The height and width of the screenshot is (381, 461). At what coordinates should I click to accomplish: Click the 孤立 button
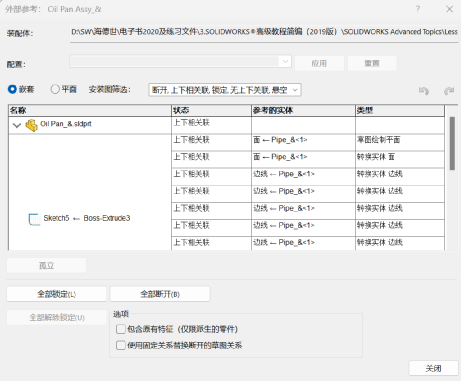point(47,266)
